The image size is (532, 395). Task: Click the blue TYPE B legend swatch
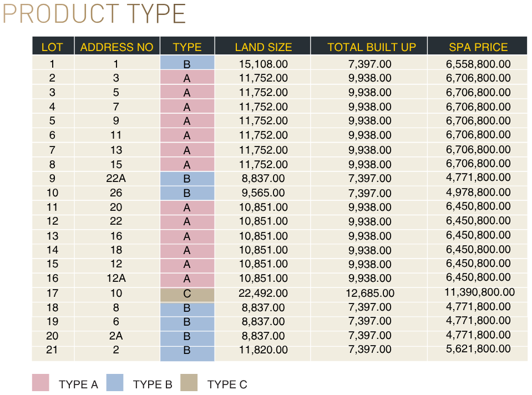click(115, 383)
